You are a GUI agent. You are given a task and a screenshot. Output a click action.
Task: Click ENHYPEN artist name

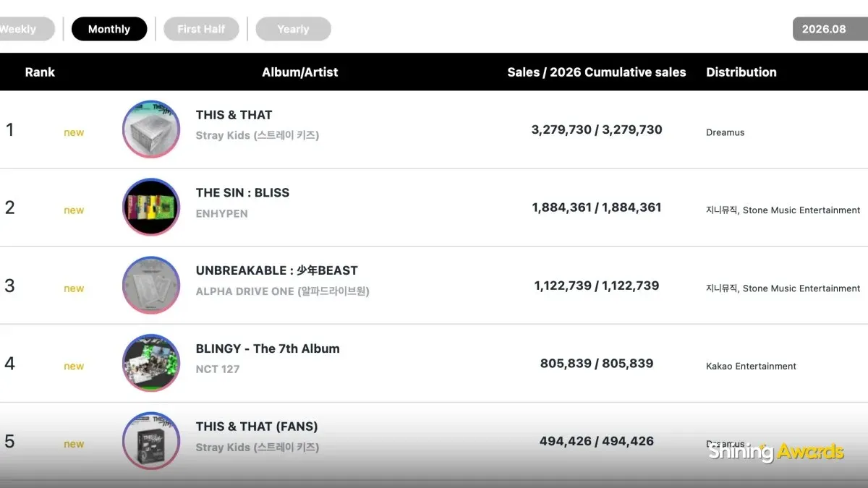tap(221, 213)
